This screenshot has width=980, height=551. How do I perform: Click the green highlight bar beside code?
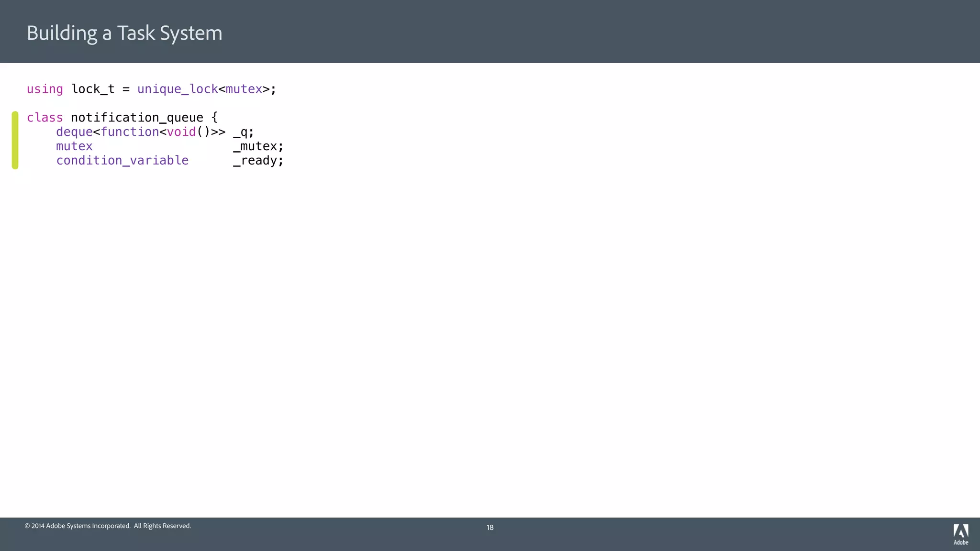15,140
